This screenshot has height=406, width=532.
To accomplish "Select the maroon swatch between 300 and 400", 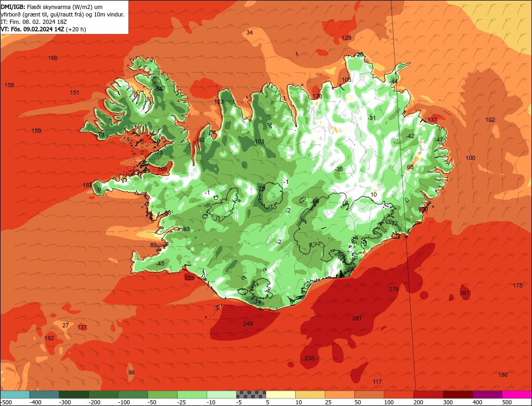I will click(x=458, y=394).
